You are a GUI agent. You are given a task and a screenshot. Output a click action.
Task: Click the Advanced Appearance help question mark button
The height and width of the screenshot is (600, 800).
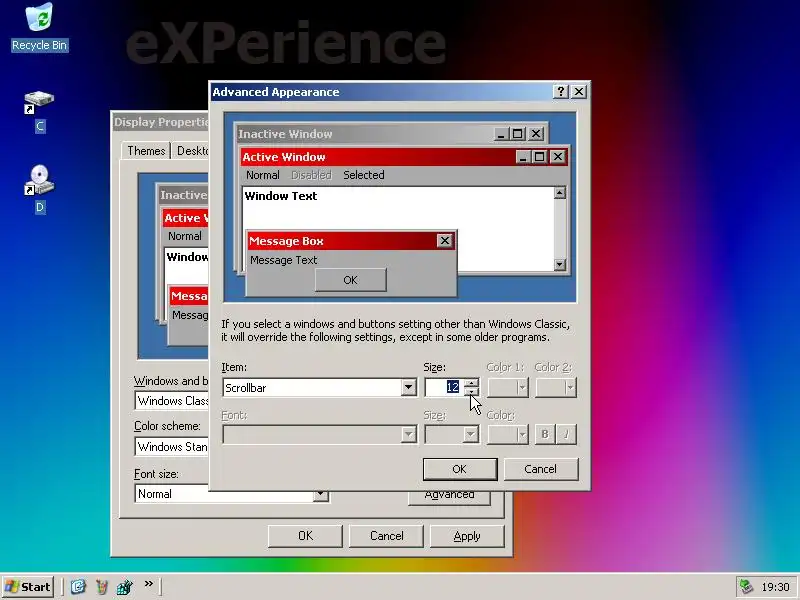point(561,91)
